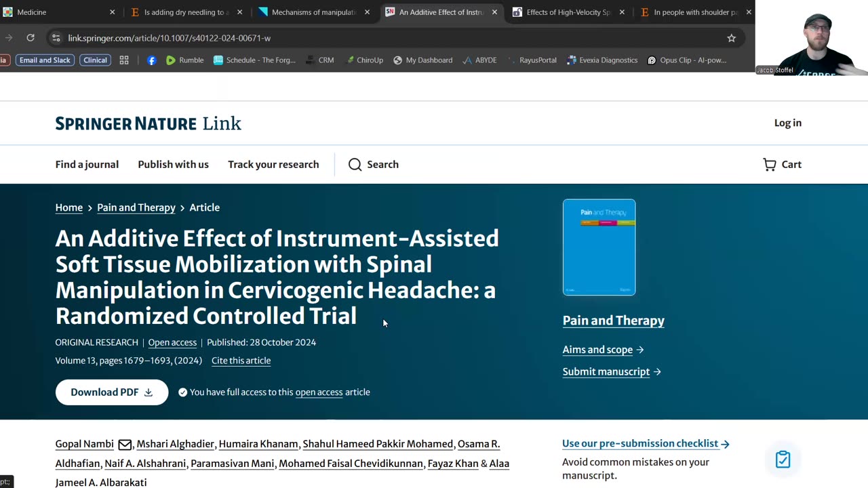Open author Naif A. Alshahrani
Screen dimensions: 868x488
[145, 464]
